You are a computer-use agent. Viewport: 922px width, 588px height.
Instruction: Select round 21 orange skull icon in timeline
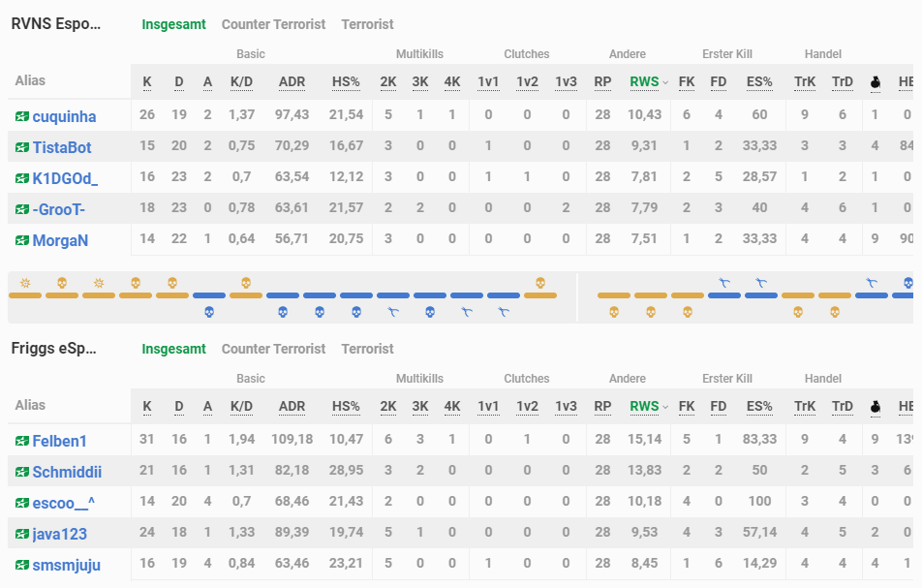798,312
